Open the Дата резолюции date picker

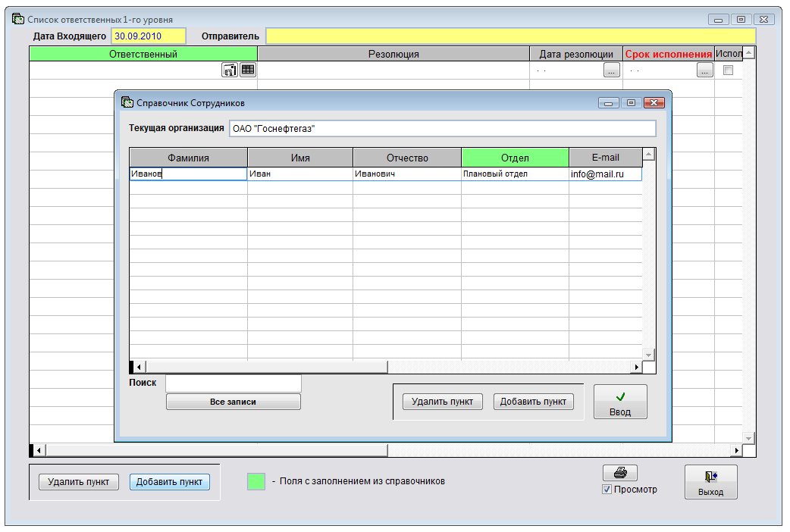611,70
